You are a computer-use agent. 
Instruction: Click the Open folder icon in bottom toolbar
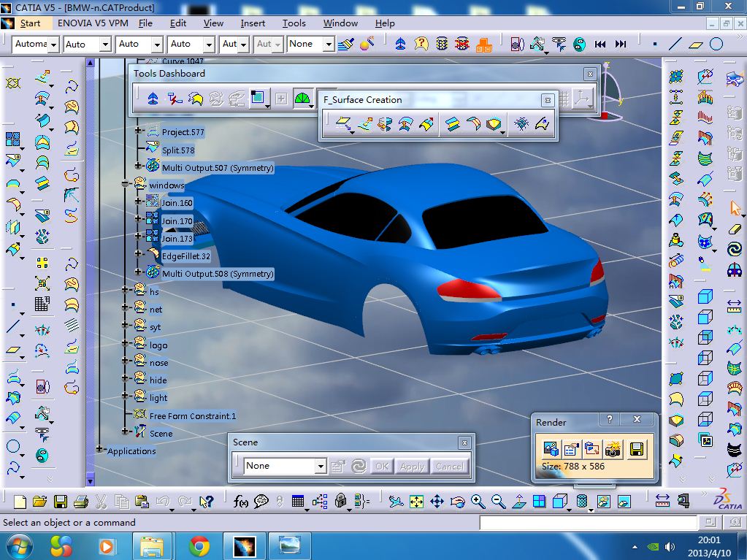pyautogui.click(x=40, y=502)
